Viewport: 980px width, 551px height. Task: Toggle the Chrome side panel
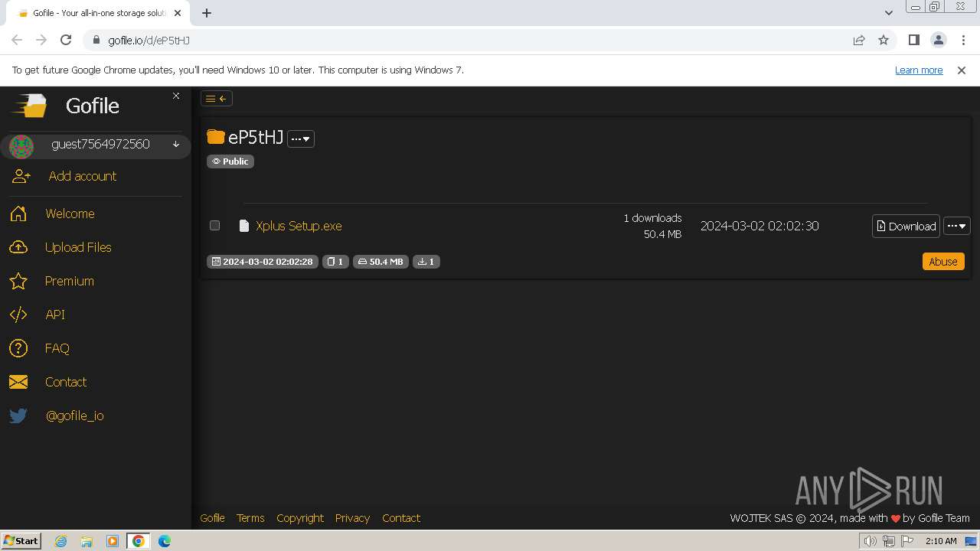tap(913, 40)
